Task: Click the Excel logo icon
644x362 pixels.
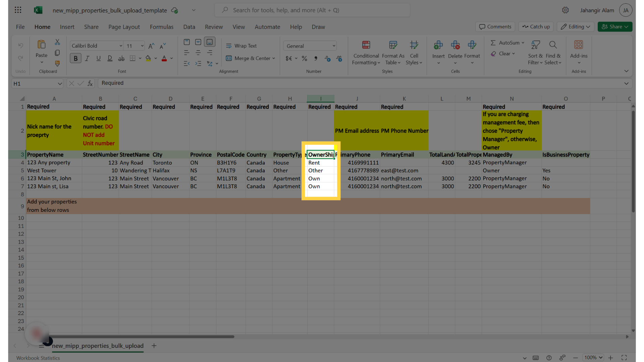Action: [38, 10]
